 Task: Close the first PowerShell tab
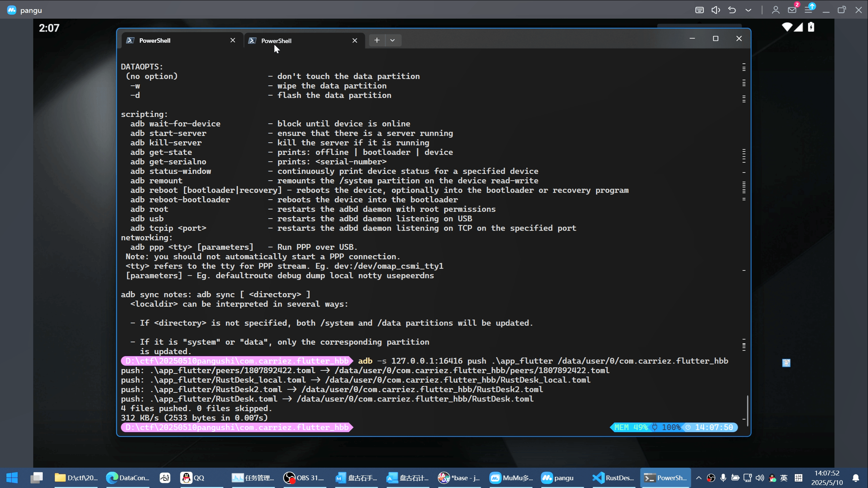tap(233, 40)
